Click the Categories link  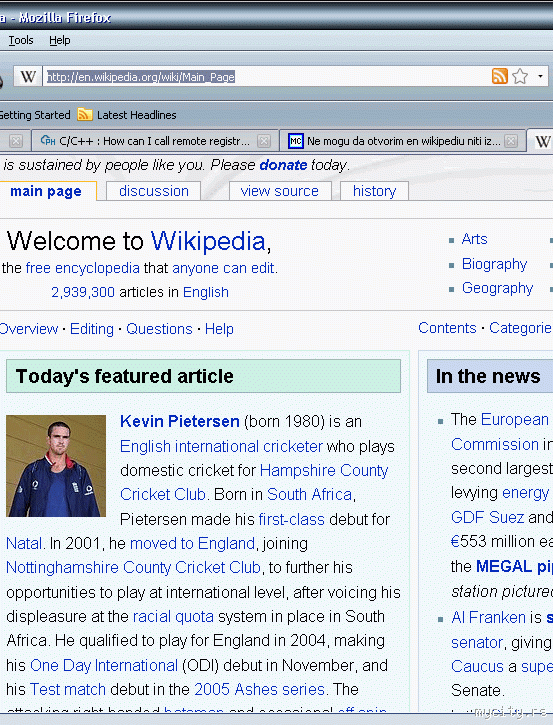[521, 328]
